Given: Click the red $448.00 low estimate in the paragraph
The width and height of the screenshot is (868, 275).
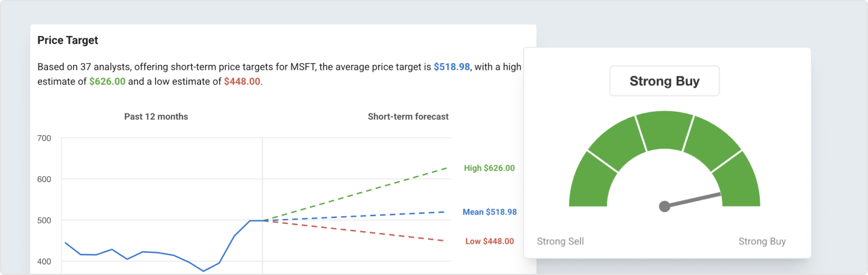Looking at the screenshot, I should [x=242, y=82].
